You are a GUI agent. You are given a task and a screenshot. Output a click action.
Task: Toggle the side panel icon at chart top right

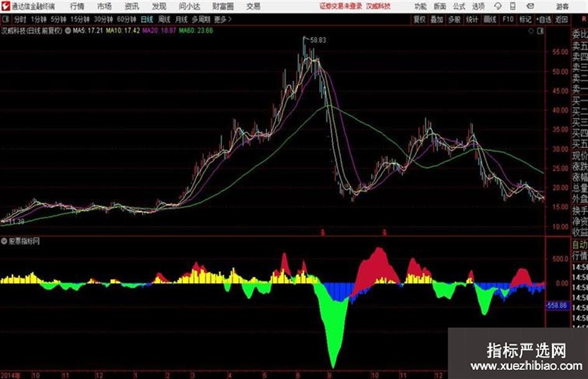click(540, 31)
